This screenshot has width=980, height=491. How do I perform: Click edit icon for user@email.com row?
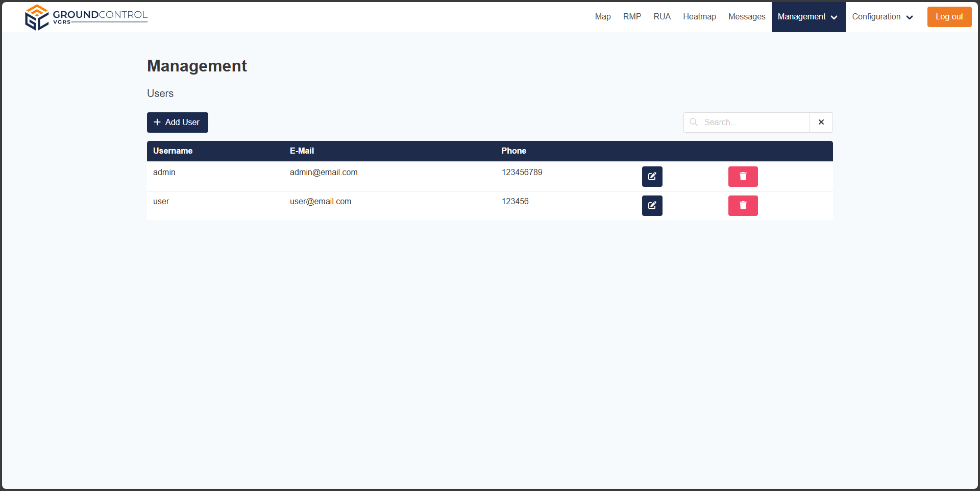click(652, 206)
